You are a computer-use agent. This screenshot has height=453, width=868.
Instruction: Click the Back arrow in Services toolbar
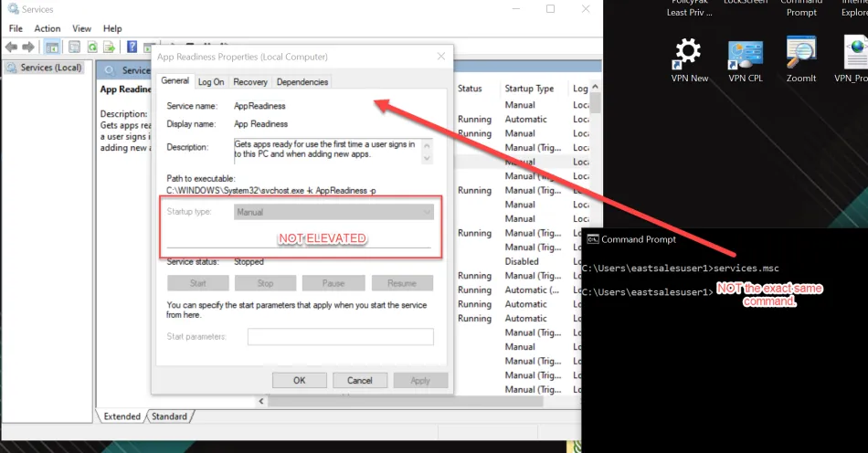[x=12, y=47]
